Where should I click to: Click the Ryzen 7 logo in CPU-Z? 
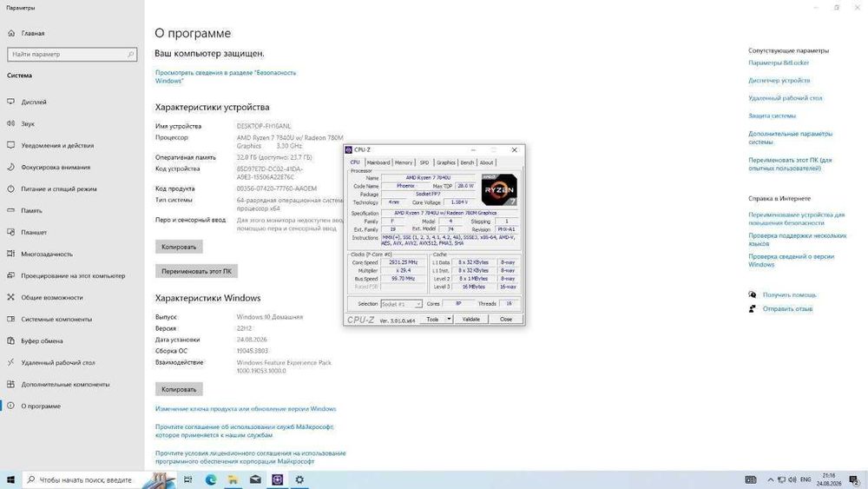[499, 189]
